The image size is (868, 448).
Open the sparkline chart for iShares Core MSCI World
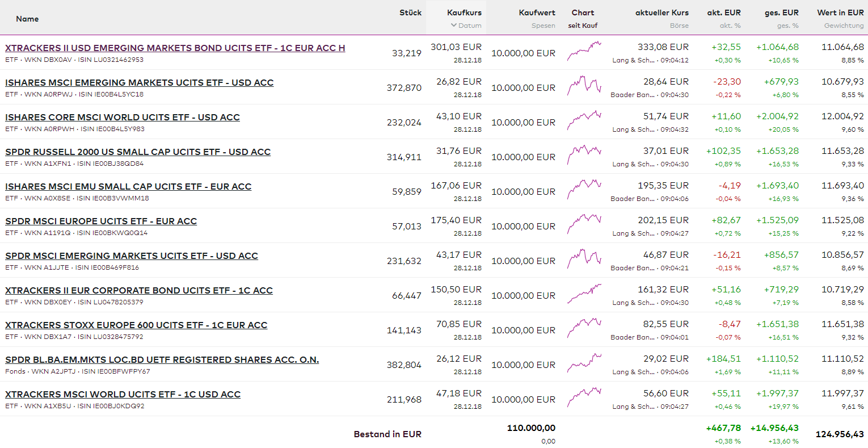[x=584, y=120]
